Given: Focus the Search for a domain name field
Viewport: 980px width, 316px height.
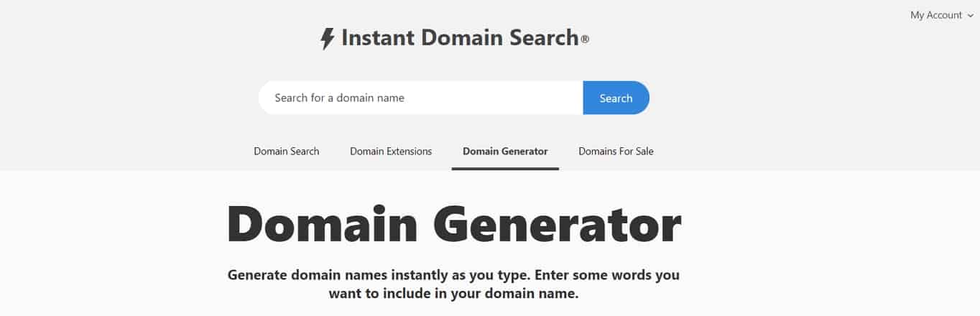Looking at the screenshot, I should click(x=420, y=98).
